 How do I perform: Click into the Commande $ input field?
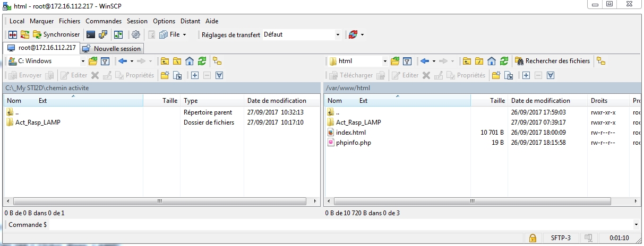[342, 225]
